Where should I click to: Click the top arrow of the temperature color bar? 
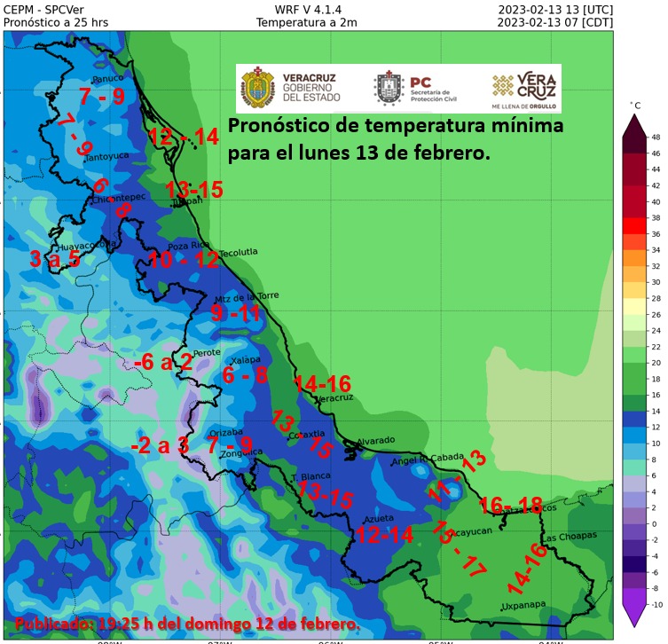coord(633,127)
